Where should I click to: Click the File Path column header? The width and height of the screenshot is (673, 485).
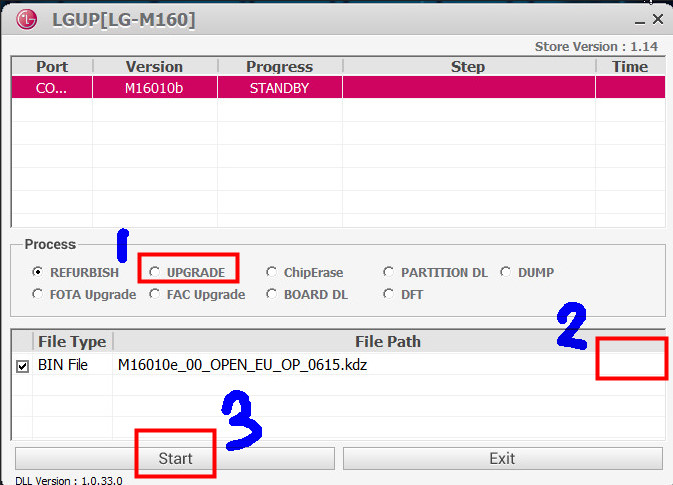click(388, 342)
